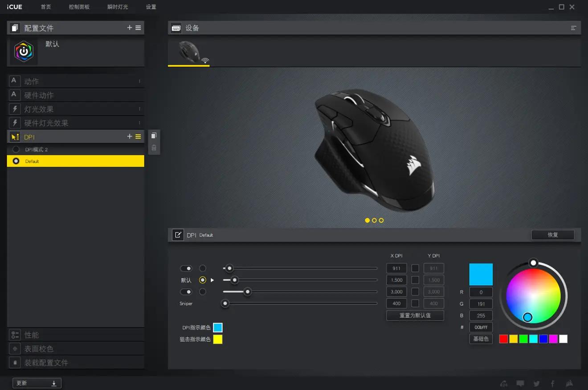588x390 pixels.
Task: Add a new profile with the 配置文件 plus icon
Action: [130, 28]
